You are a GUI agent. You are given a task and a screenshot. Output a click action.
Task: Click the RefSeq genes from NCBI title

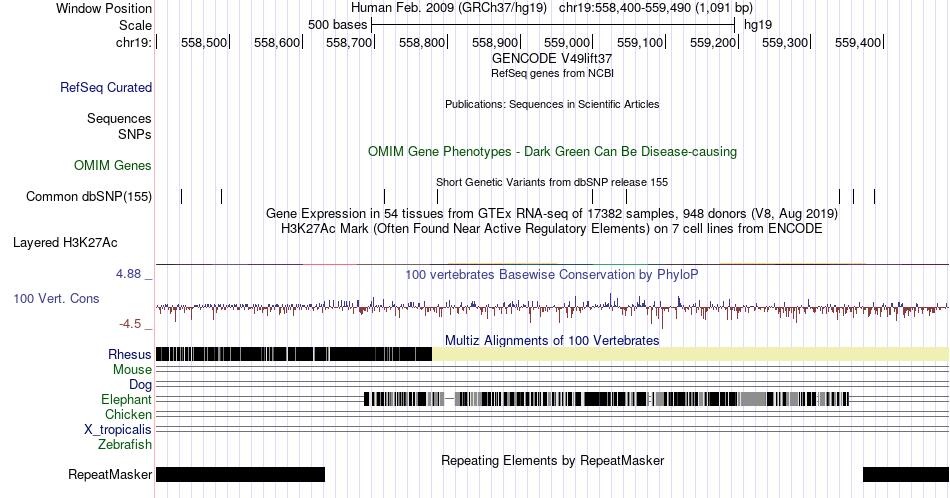pos(552,73)
